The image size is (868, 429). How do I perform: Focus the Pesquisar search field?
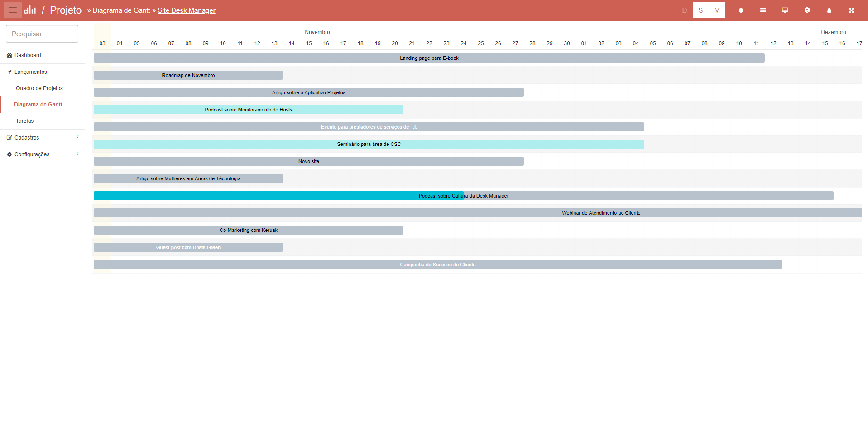click(x=42, y=34)
